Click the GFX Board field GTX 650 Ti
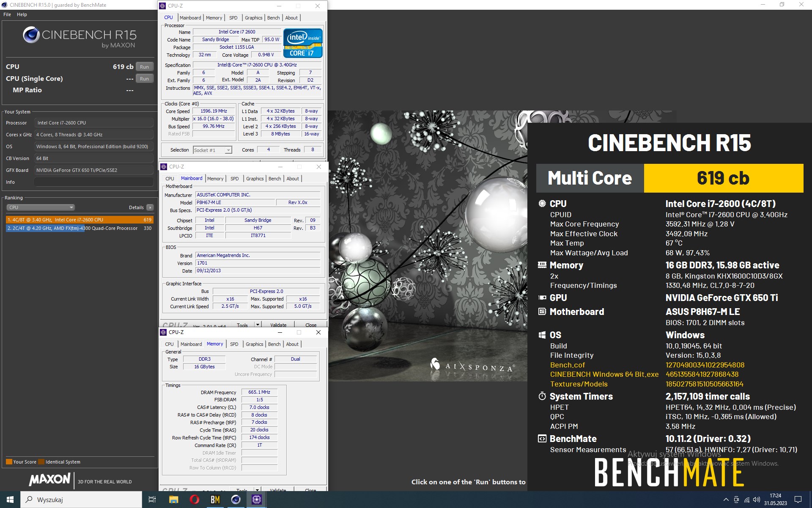The height and width of the screenshot is (508, 812). coord(94,170)
